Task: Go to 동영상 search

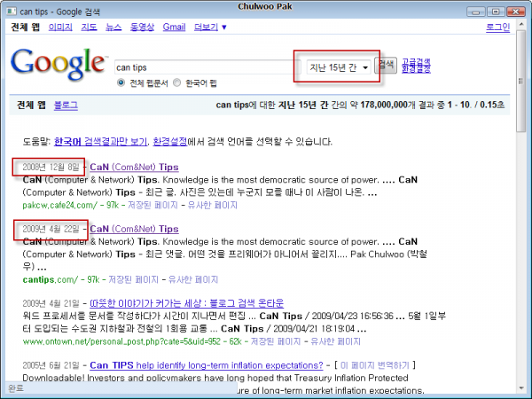Action: (142, 27)
